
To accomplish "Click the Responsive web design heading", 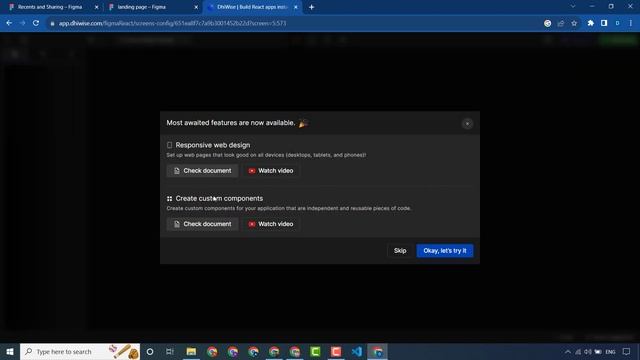I will [x=213, y=145].
